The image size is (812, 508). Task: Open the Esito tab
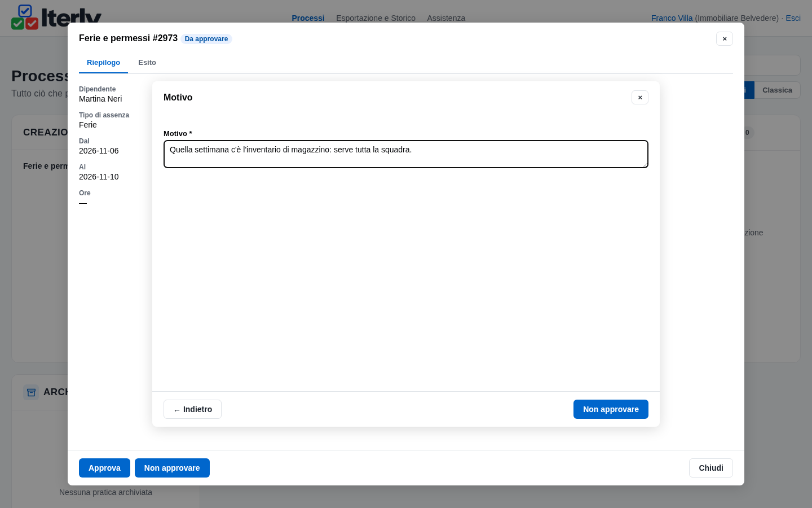point(147,63)
